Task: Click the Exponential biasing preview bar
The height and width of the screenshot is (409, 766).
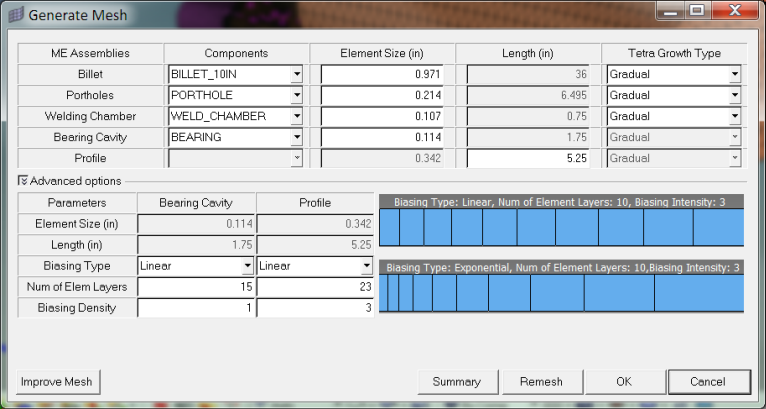Action: point(562,293)
